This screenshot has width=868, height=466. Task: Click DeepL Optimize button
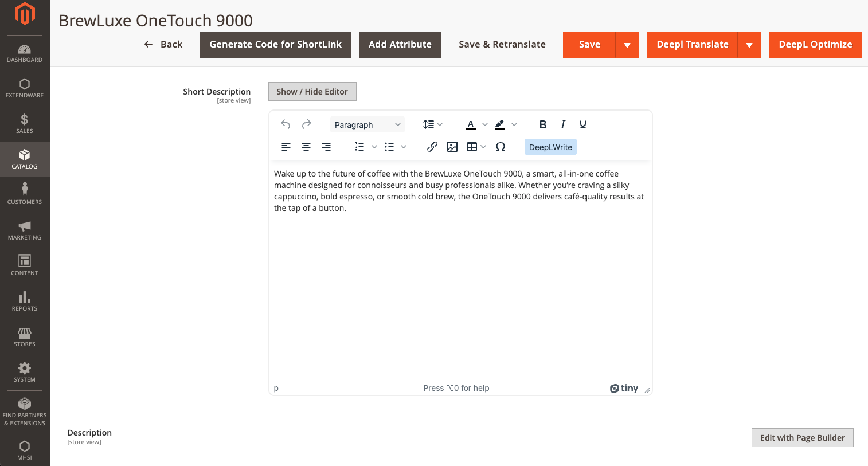coord(815,45)
